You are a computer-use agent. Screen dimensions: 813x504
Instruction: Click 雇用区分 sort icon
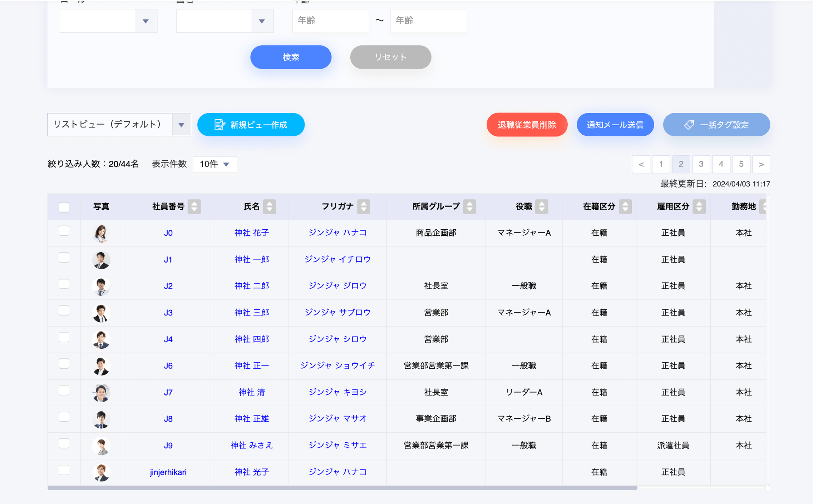[x=699, y=206]
